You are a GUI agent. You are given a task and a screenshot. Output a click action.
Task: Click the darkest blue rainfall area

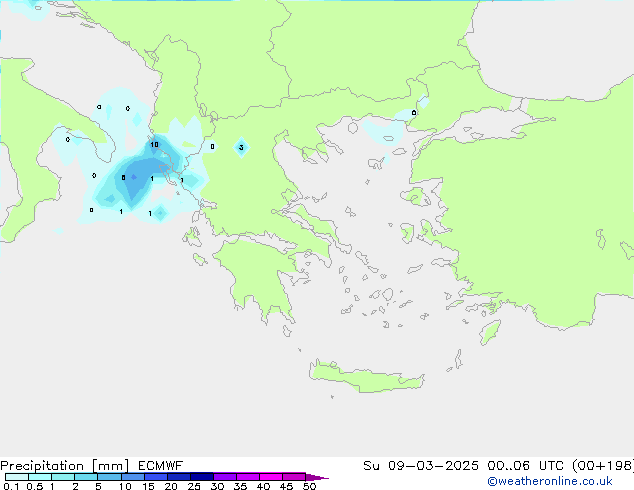coord(132,178)
